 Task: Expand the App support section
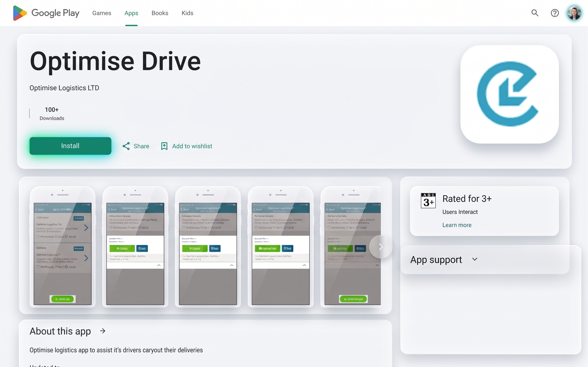pos(444,260)
